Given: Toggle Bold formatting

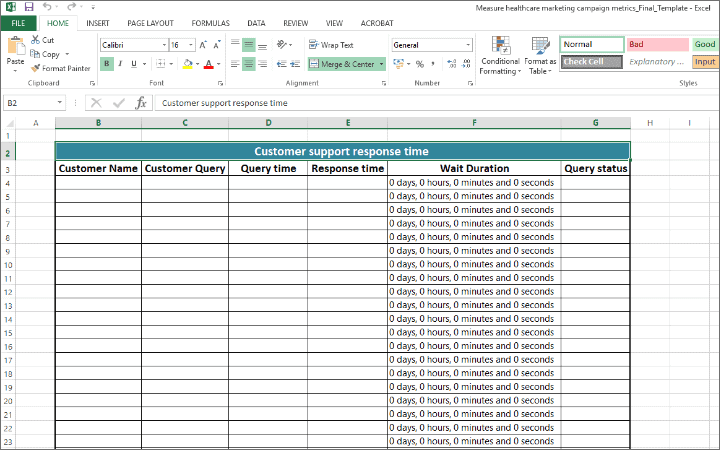Looking at the screenshot, I should tap(107, 64).
